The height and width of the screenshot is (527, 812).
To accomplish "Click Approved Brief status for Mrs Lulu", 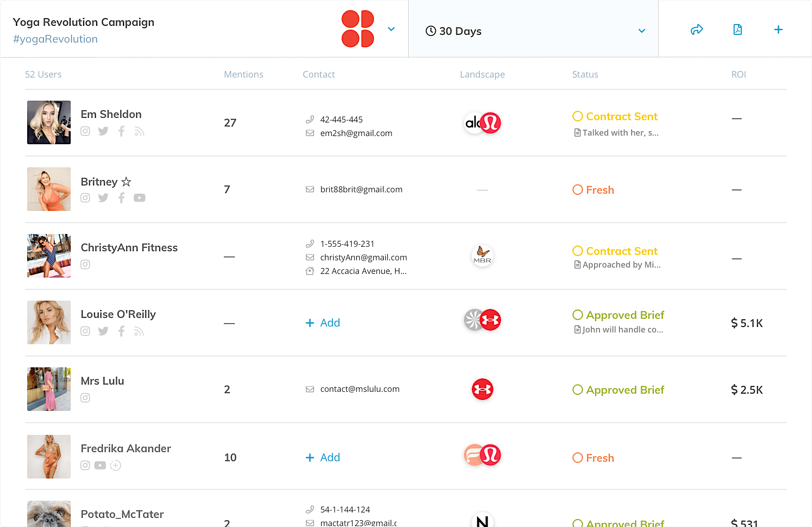I will (619, 390).
